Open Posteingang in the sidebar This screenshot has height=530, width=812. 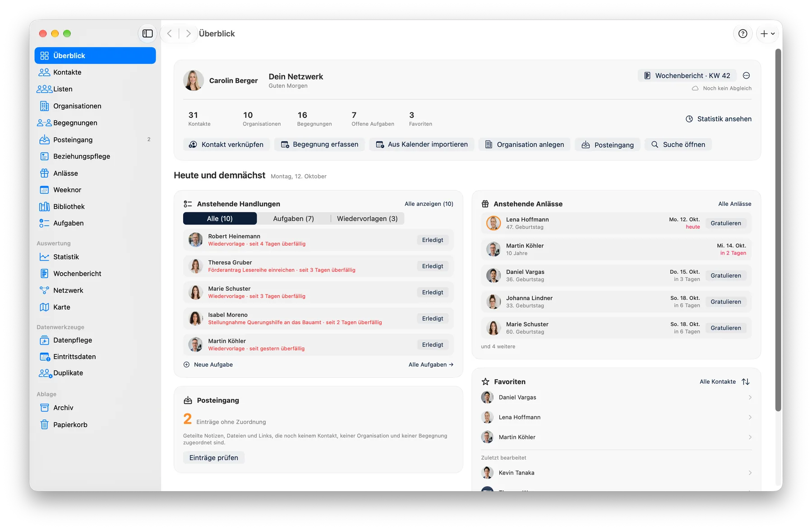tap(95, 139)
